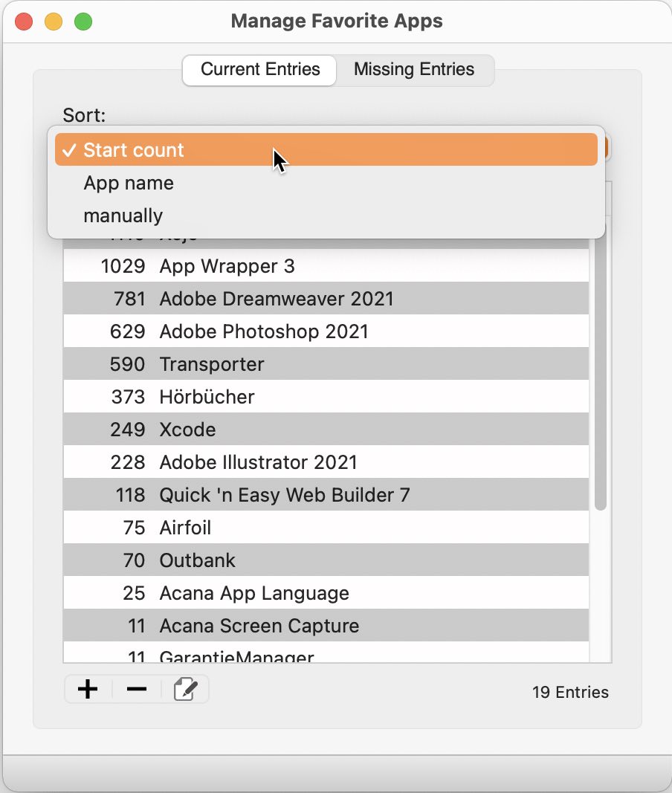
Task: Click the list's vertical scrollbar thumb
Action: [600, 375]
